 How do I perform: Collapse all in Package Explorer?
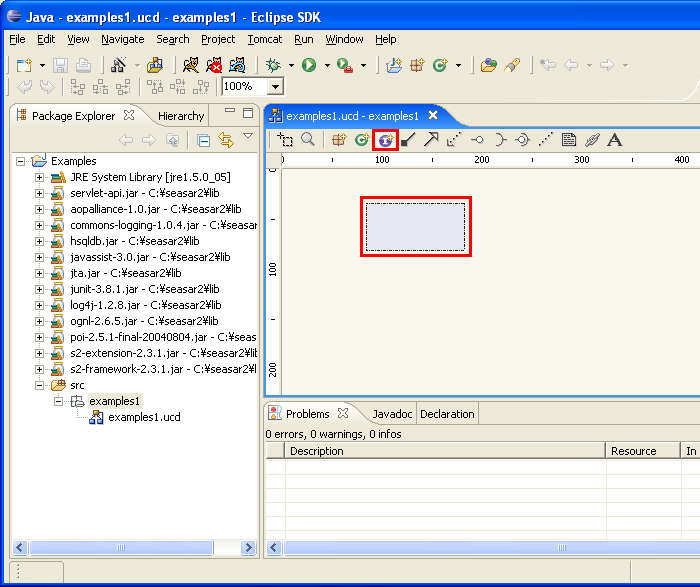point(203,141)
